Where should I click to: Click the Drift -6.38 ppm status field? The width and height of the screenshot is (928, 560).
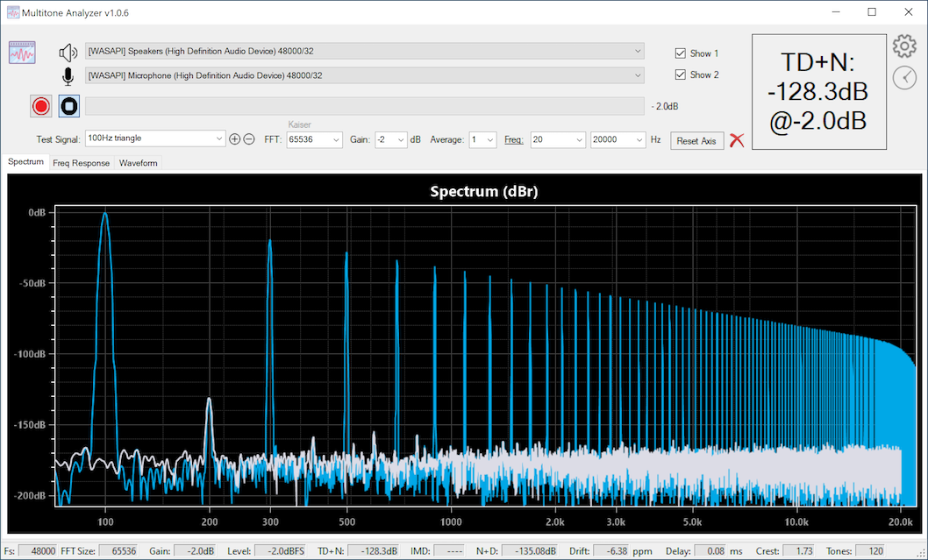610,550
